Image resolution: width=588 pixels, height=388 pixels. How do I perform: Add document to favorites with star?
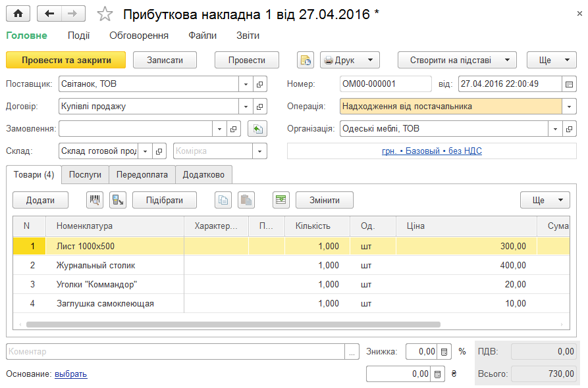(105, 14)
